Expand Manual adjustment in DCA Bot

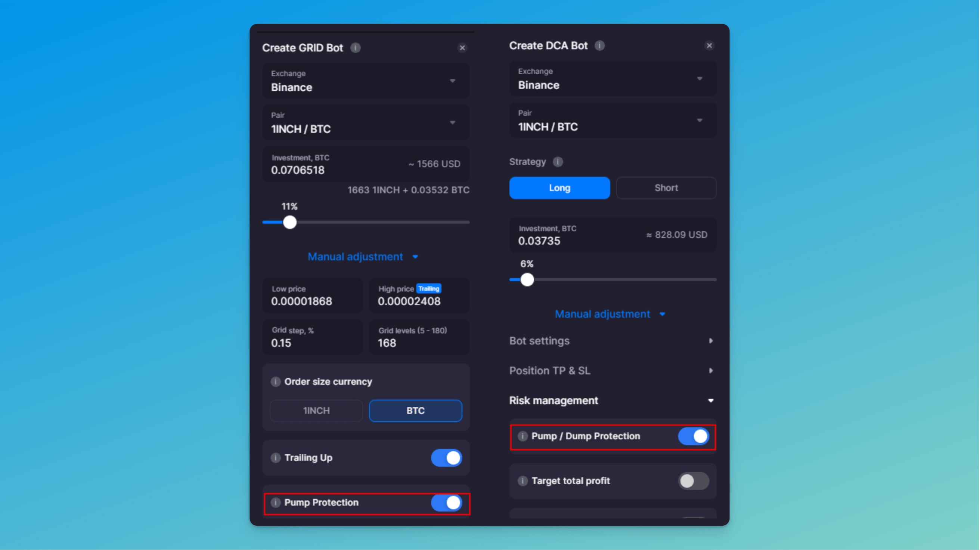(608, 314)
